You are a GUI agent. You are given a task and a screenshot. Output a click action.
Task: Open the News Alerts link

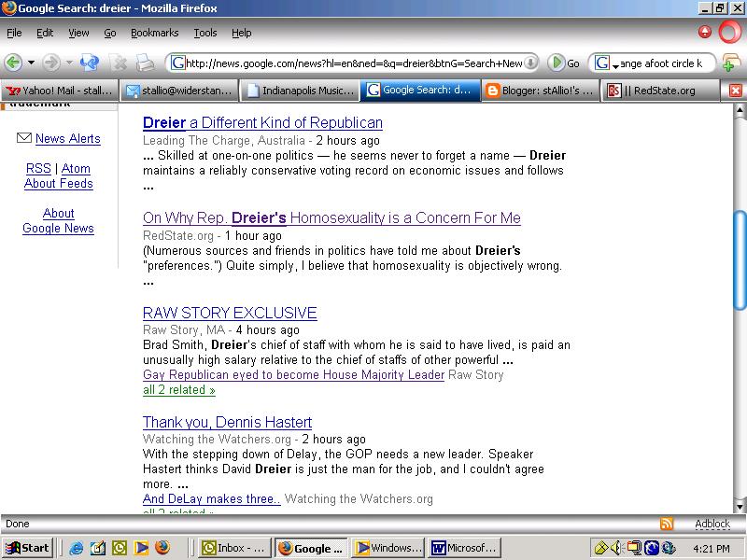[68, 138]
